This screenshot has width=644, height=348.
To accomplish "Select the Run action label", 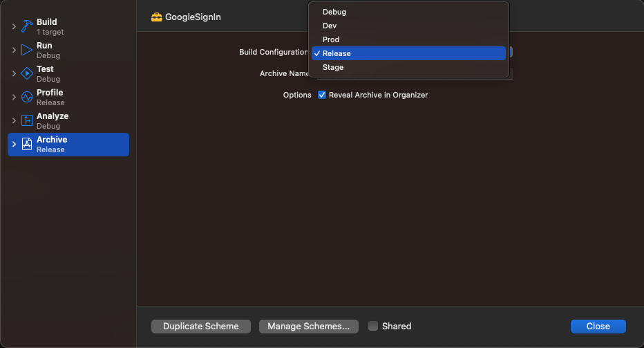I will point(44,45).
